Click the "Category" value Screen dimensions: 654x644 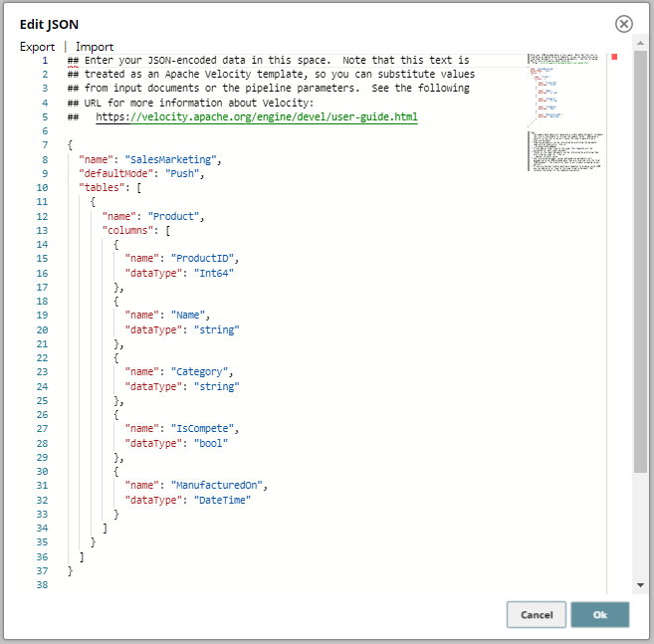[199, 371]
